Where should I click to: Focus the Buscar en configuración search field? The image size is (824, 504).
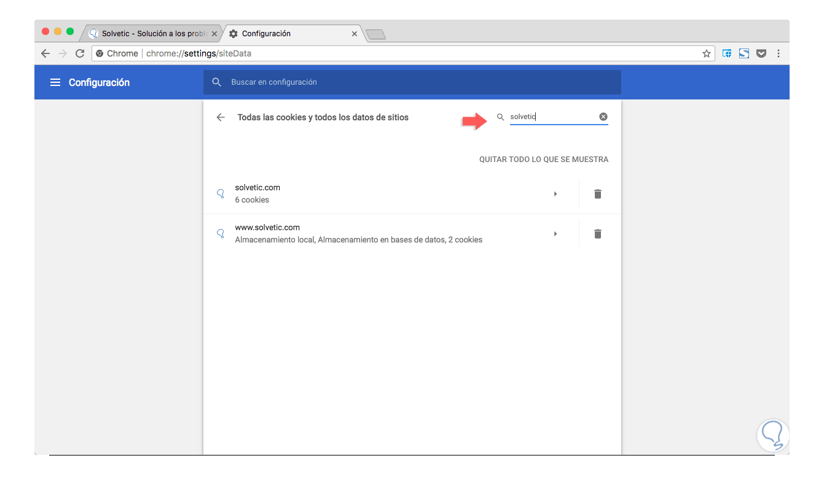click(x=412, y=82)
